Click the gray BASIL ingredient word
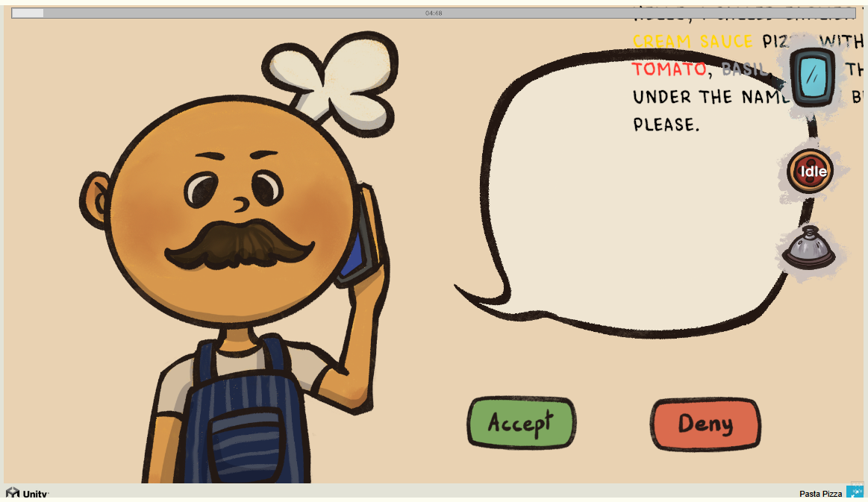This screenshot has height=502, width=868. [744, 69]
